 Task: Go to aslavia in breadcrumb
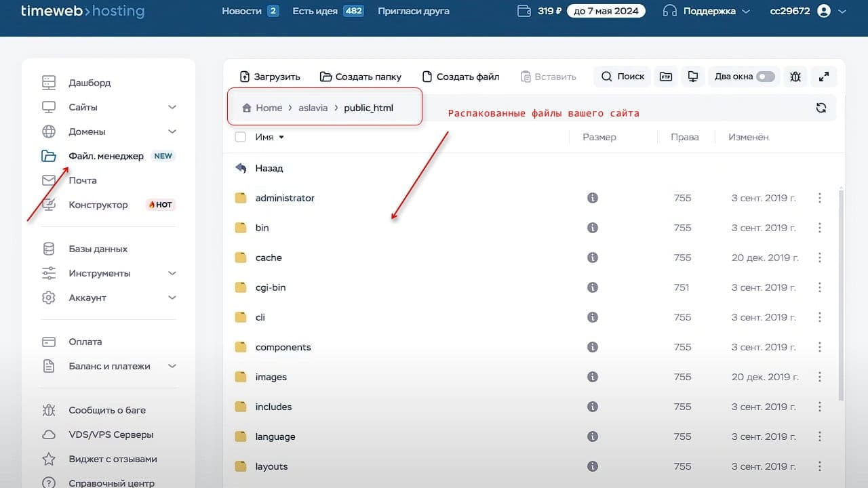tap(313, 108)
